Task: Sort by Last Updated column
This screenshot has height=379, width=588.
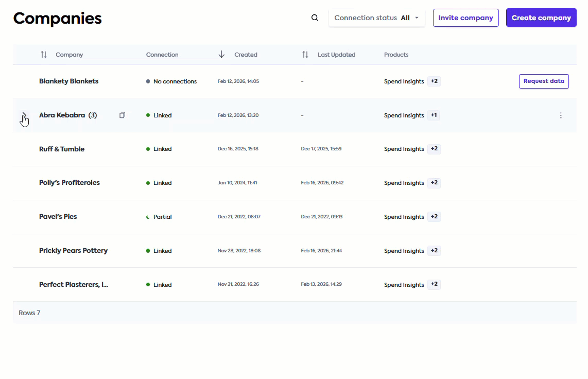Action: tap(305, 54)
